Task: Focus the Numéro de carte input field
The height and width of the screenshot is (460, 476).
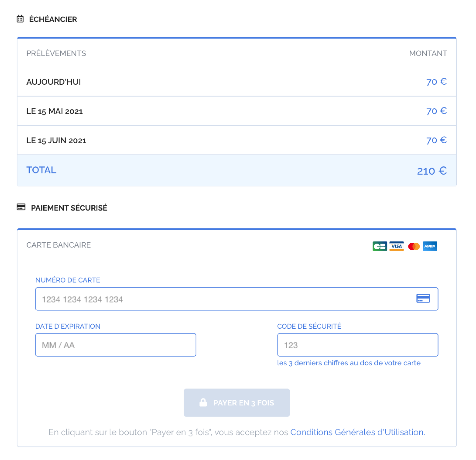Action: pos(237,299)
